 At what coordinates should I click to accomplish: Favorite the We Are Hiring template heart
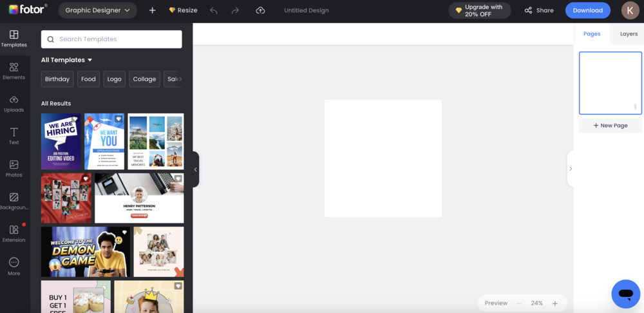pyautogui.click(x=75, y=119)
